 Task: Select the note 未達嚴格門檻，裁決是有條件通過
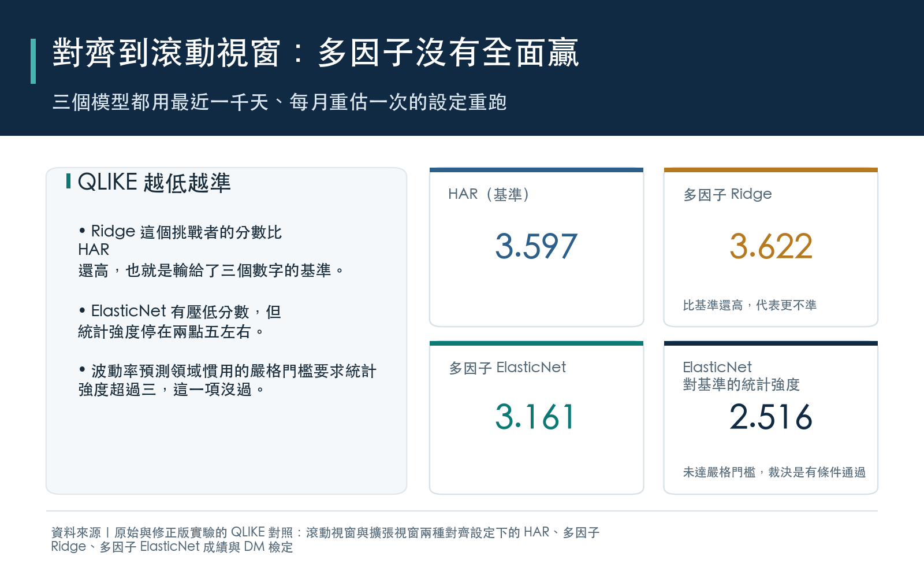pos(774,472)
